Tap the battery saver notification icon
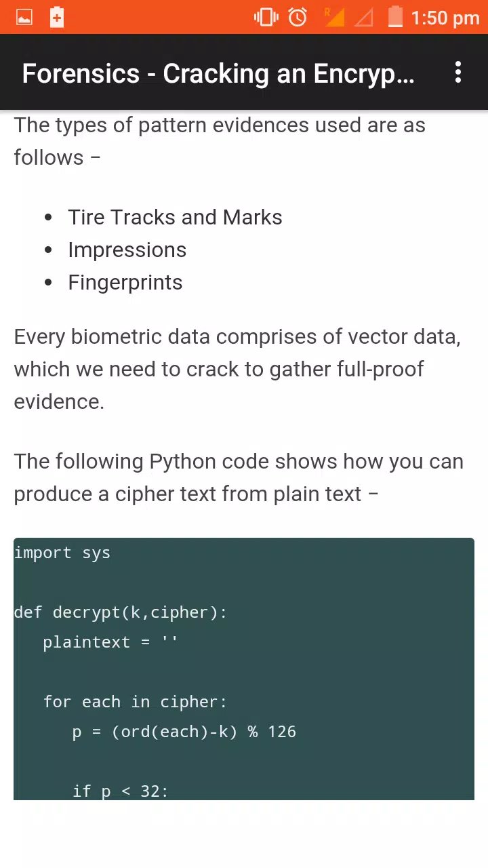 [57, 18]
